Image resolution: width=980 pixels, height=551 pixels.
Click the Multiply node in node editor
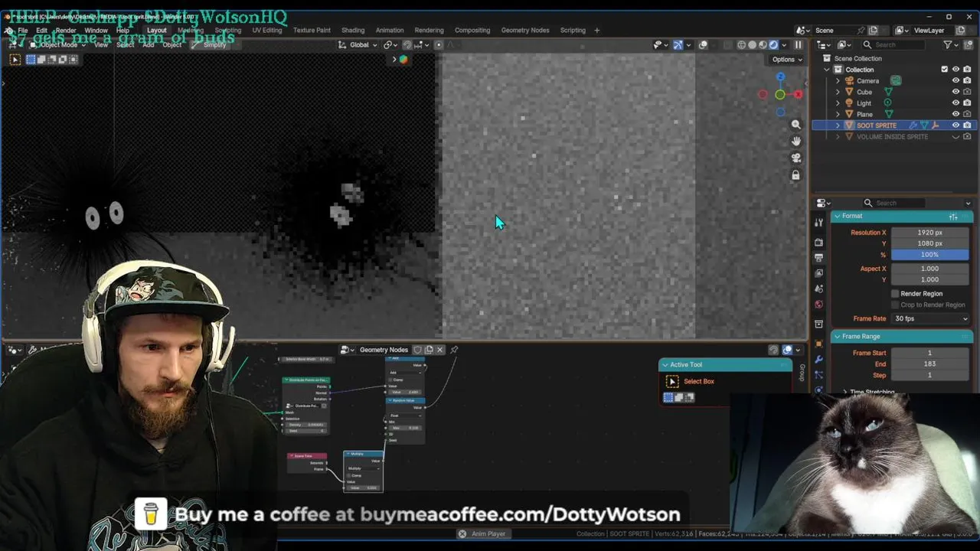coord(363,471)
